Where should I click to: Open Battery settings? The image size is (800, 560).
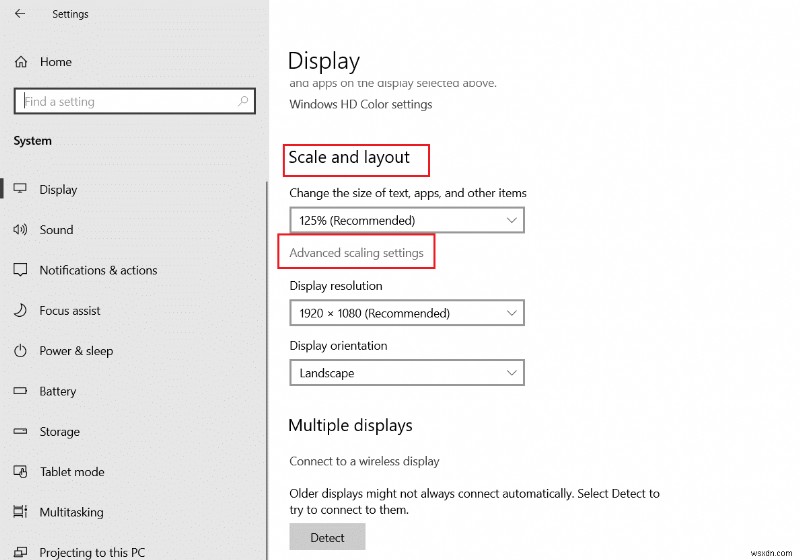point(58,392)
